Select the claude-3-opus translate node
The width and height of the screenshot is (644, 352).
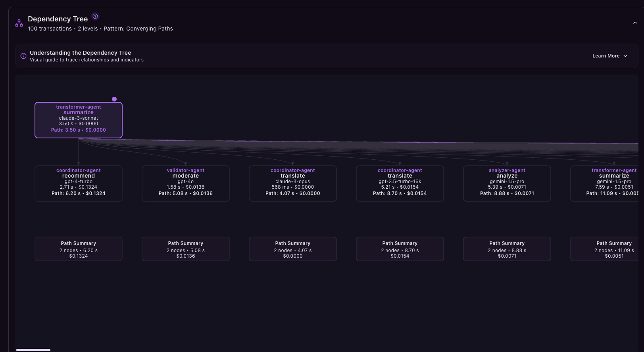[293, 184]
